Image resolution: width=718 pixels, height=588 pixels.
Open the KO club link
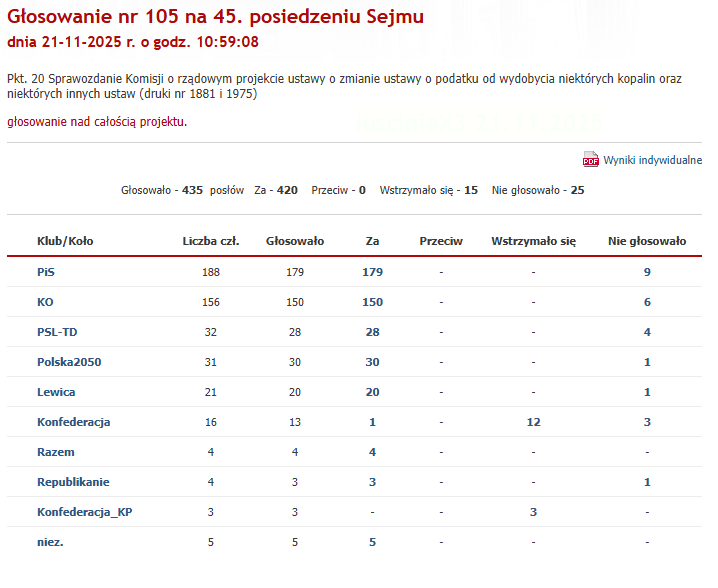[x=45, y=302]
